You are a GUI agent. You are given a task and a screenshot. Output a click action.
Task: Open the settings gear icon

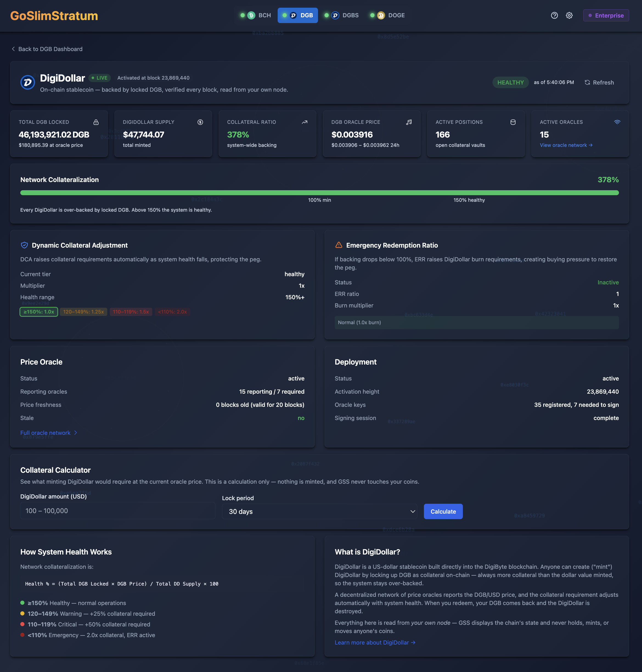coord(569,15)
